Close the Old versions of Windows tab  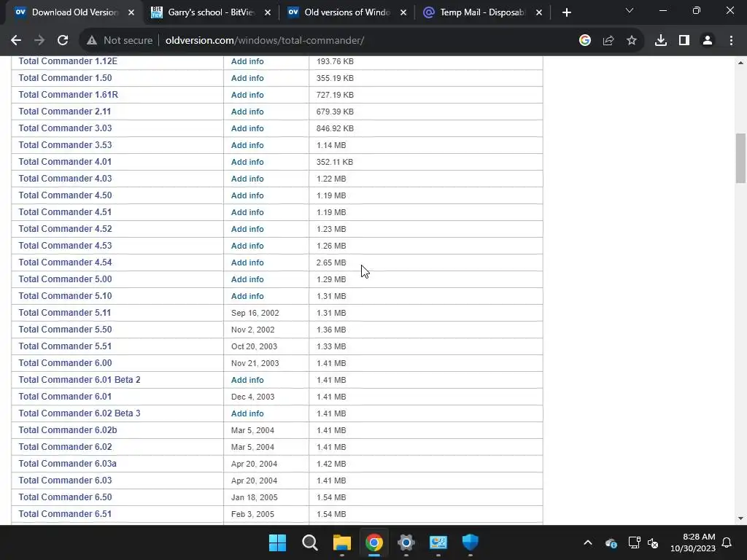[403, 12]
